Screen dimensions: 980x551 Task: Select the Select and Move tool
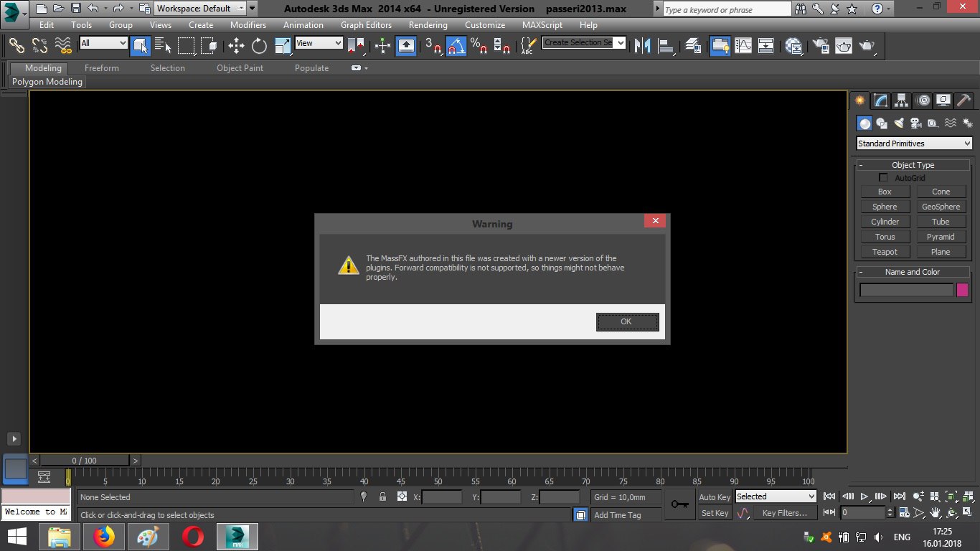236,46
